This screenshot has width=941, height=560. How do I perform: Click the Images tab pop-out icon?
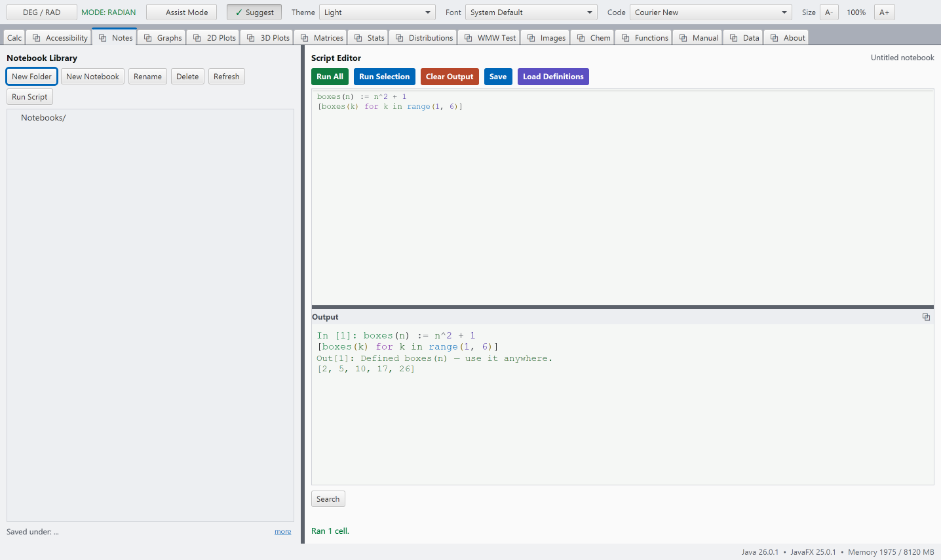tap(531, 38)
